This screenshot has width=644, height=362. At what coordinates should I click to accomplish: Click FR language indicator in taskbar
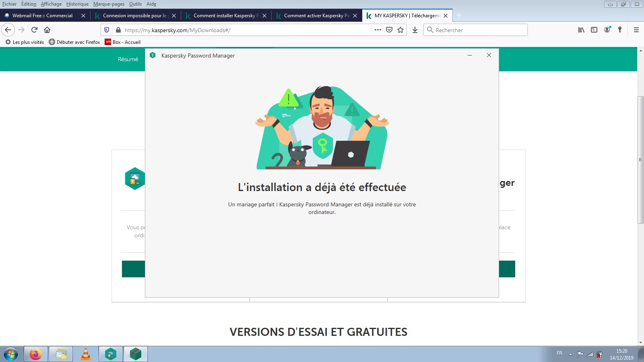coord(559,353)
